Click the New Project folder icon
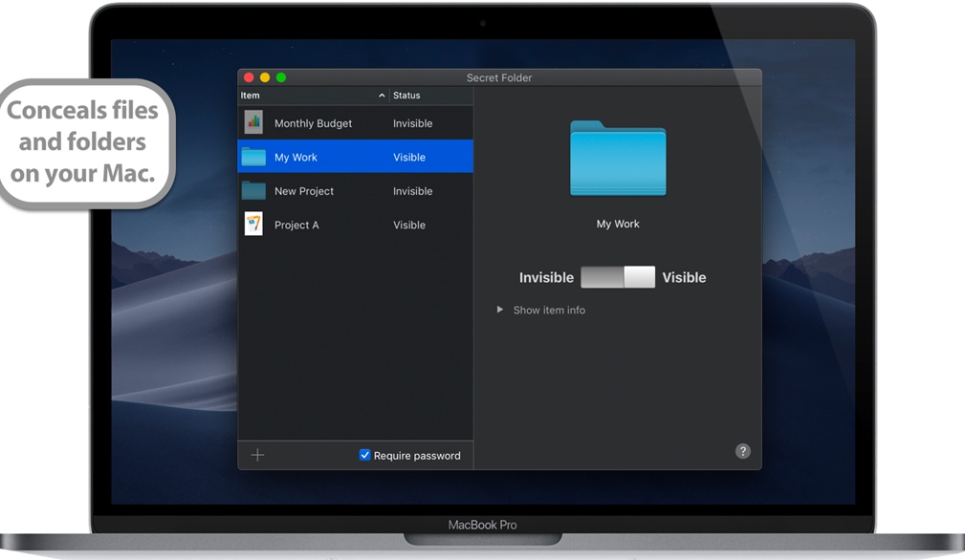965x560 pixels. tap(253, 191)
